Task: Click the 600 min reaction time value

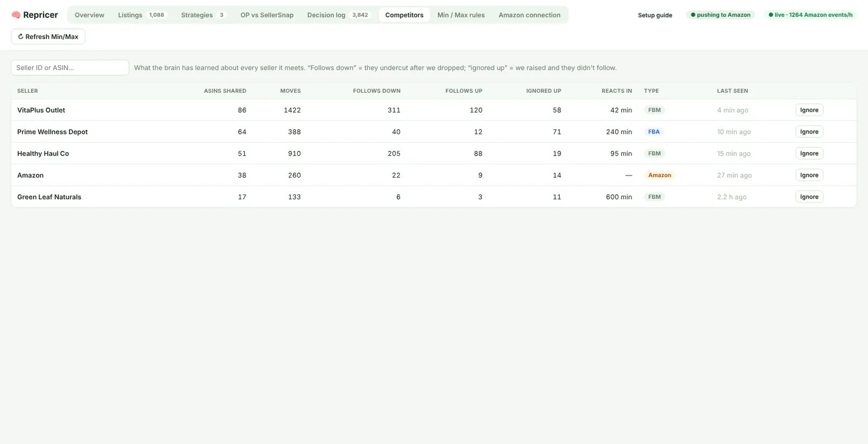Action: tap(619, 196)
